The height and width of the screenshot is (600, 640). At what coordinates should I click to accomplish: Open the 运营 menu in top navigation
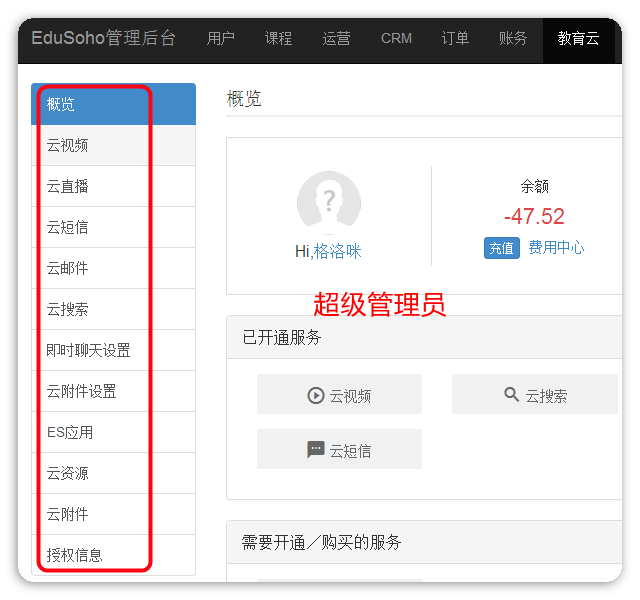[336, 38]
